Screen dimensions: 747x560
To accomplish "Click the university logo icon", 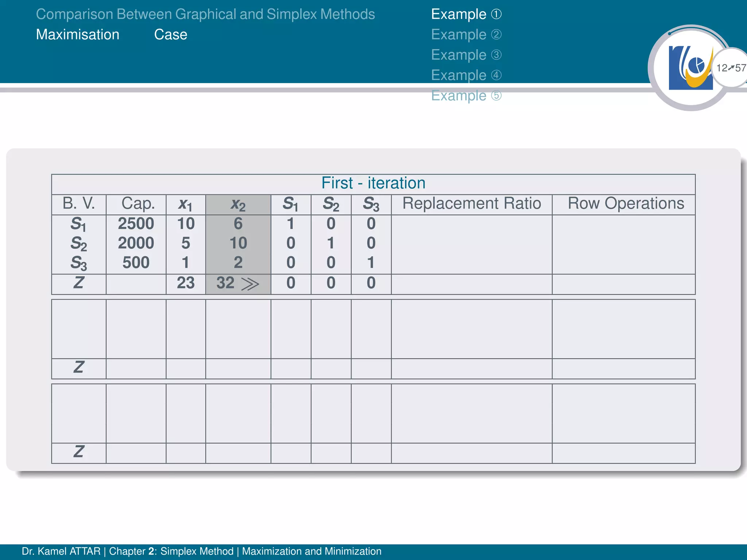I will tap(690, 67).
